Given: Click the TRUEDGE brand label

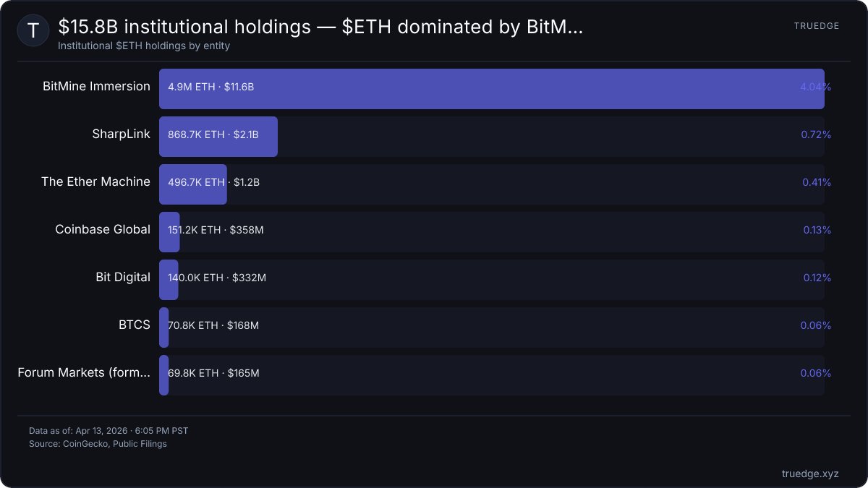Looking at the screenshot, I should [817, 26].
